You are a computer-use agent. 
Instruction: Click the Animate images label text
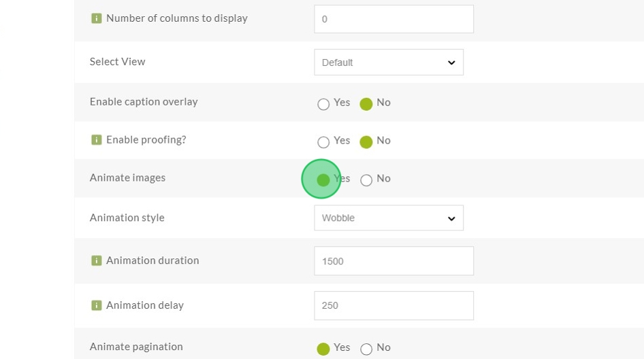point(128,178)
